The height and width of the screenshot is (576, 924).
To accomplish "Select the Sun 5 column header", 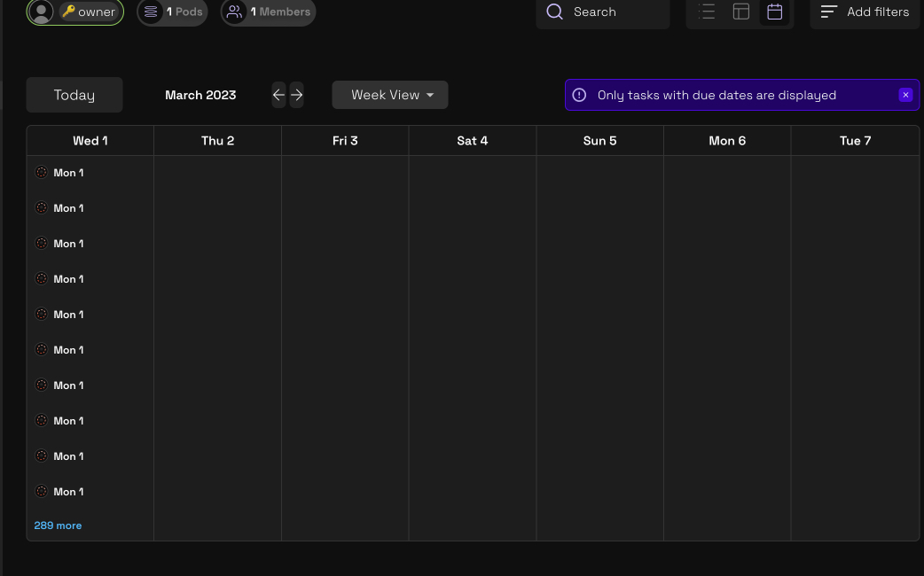I will (x=600, y=141).
